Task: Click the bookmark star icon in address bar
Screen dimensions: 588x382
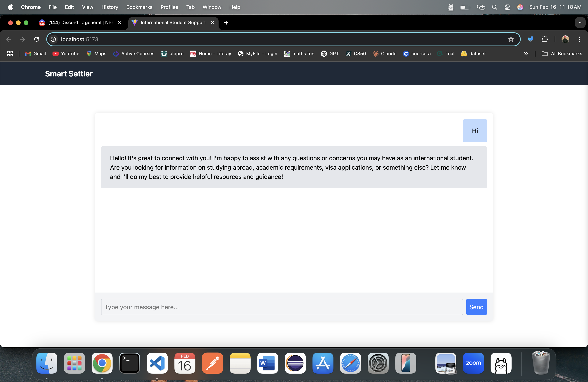Action: 511,39
